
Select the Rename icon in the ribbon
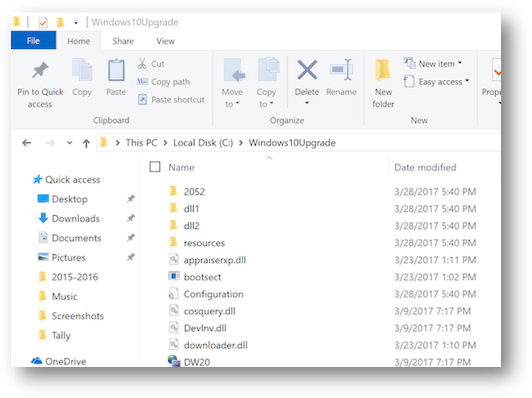pos(342,79)
